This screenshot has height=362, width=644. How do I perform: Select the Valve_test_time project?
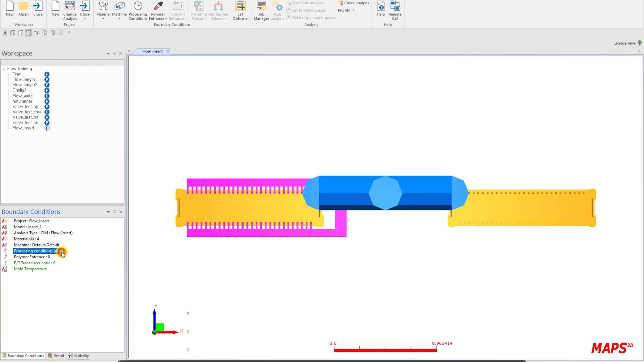pos(27,112)
